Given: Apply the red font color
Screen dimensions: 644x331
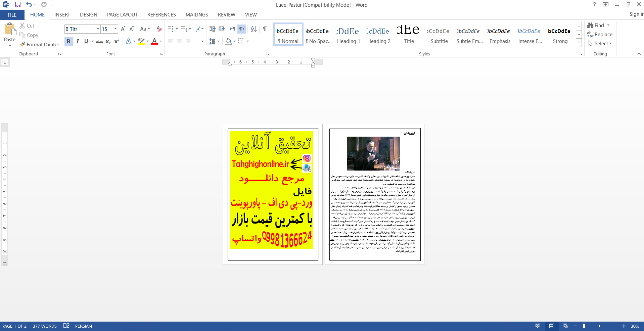Looking at the screenshot, I should 154,41.
